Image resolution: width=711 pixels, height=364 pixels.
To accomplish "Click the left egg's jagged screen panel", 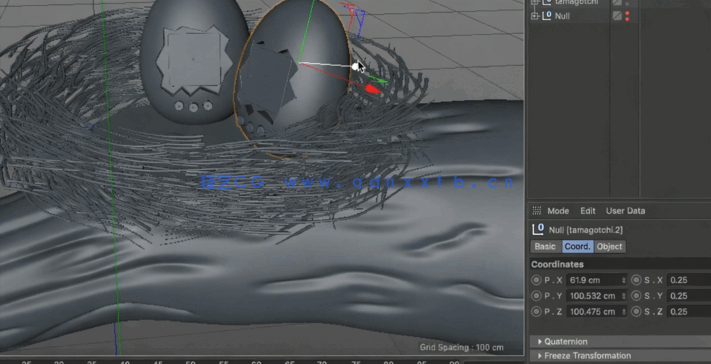I will click(194, 59).
